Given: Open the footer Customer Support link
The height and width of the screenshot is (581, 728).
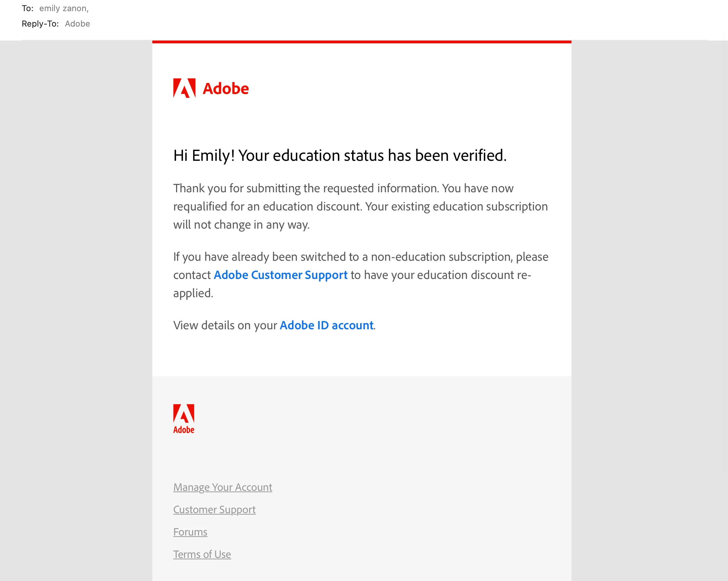Looking at the screenshot, I should (x=214, y=510).
